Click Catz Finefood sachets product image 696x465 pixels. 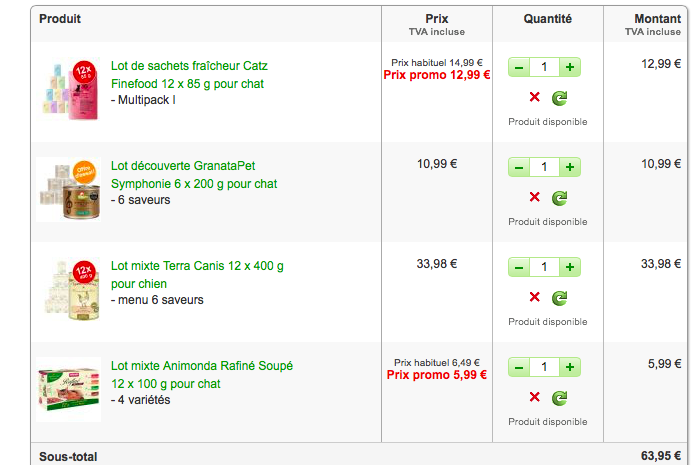(x=70, y=89)
